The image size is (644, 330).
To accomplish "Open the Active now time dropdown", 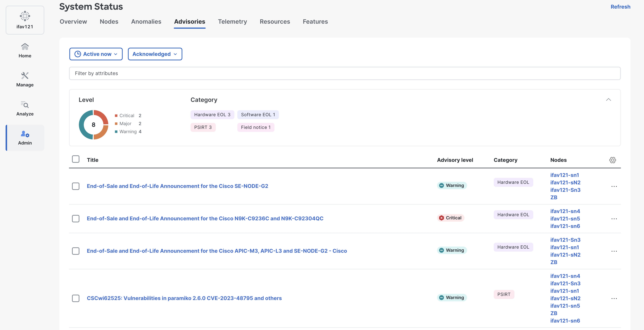I will 96,54.
